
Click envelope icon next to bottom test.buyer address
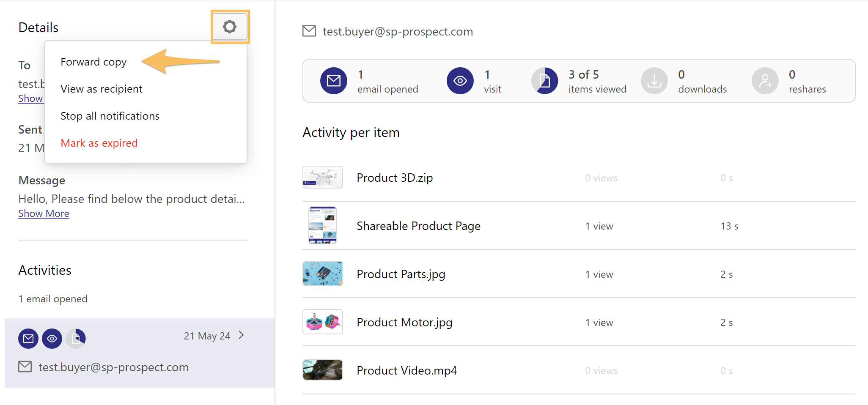pyautogui.click(x=25, y=367)
